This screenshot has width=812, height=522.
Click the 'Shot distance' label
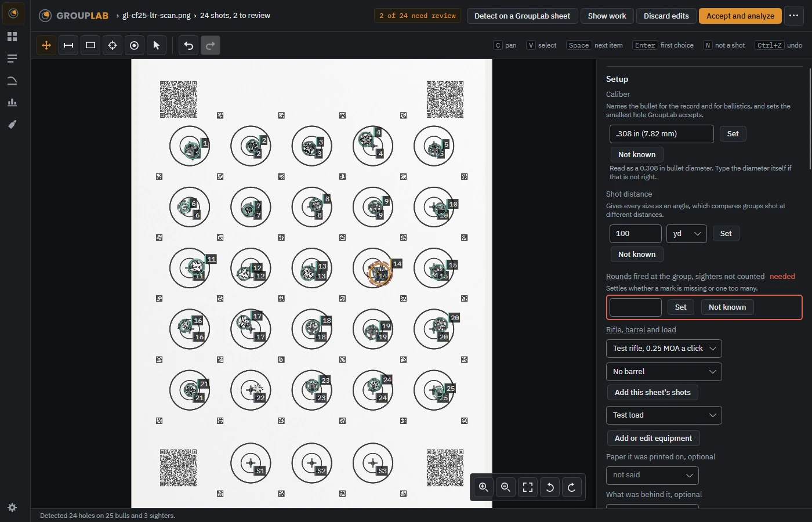pos(629,194)
